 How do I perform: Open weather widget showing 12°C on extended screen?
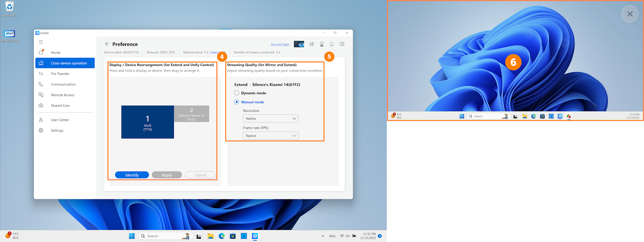pos(397,116)
